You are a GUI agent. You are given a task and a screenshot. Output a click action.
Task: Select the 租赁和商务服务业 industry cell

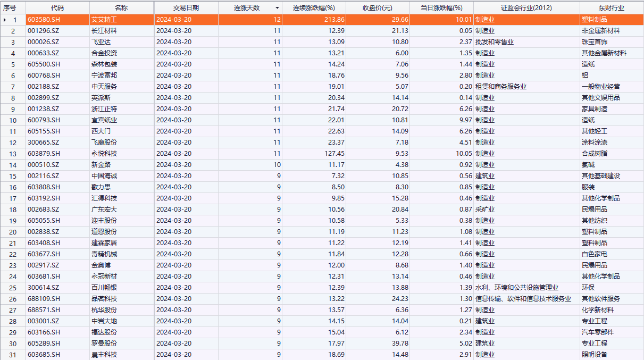click(x=501, y=87)
